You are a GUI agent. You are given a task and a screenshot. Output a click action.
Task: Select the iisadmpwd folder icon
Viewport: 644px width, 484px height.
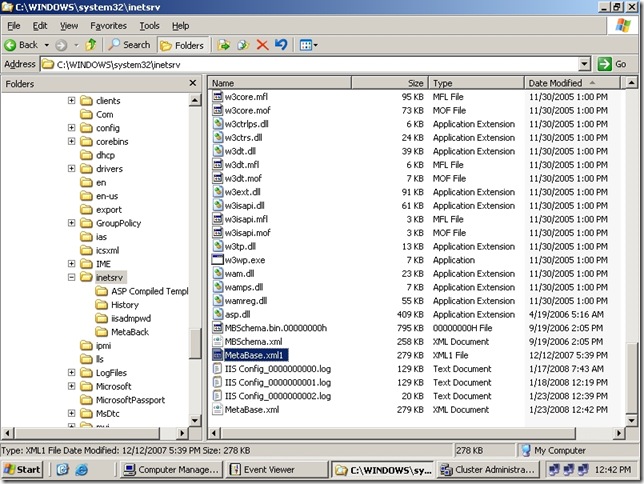tap(101, 318)
